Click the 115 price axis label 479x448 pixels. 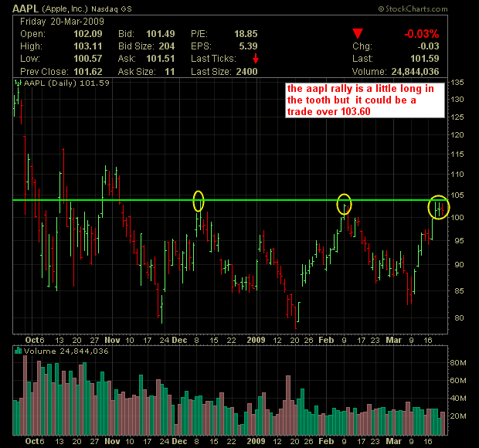(457, 154)
